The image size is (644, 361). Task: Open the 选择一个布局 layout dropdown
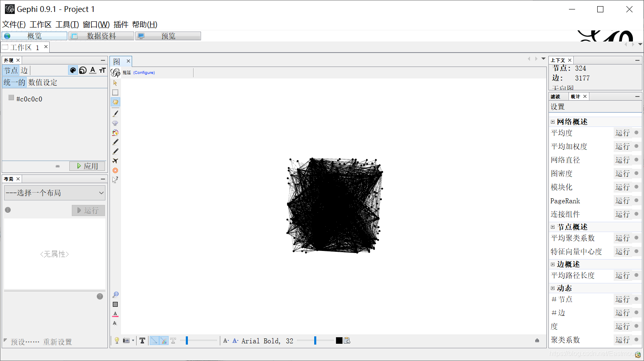click(x=55, y=193)
